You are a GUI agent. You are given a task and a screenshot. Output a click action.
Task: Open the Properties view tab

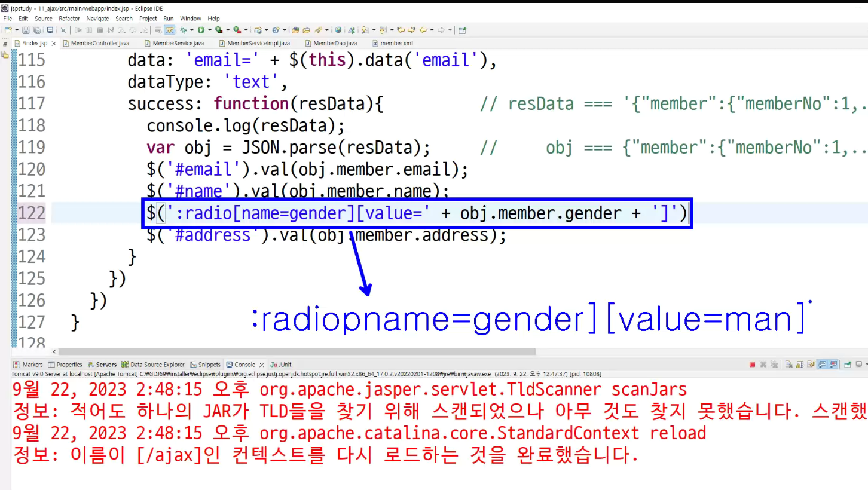[x=65, y=365]
